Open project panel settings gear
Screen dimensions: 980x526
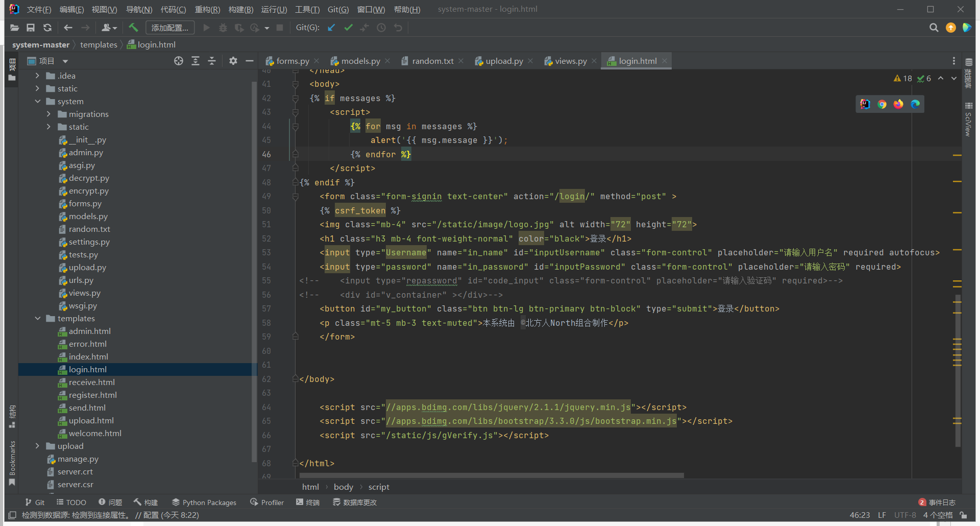click(233, 61)
